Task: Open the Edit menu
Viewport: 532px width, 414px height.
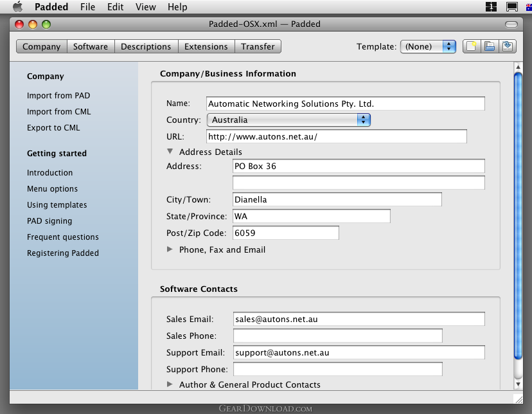Action: tap(116, 7)
